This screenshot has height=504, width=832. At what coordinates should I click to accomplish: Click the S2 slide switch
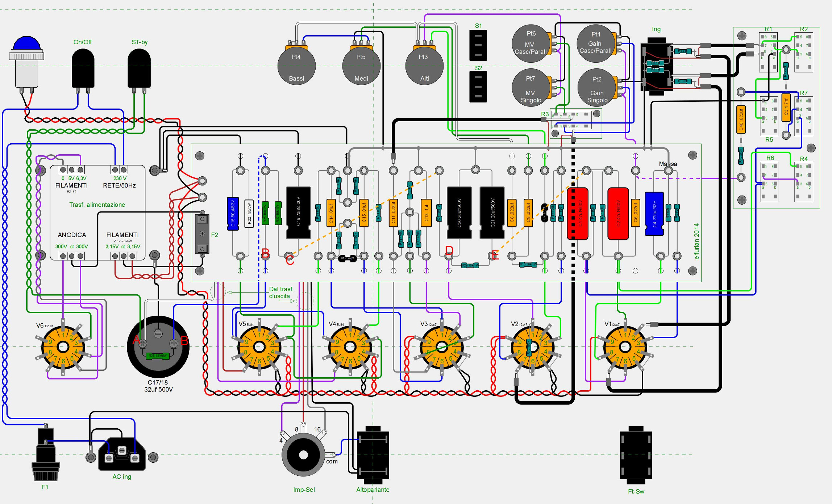click(478, 87)
